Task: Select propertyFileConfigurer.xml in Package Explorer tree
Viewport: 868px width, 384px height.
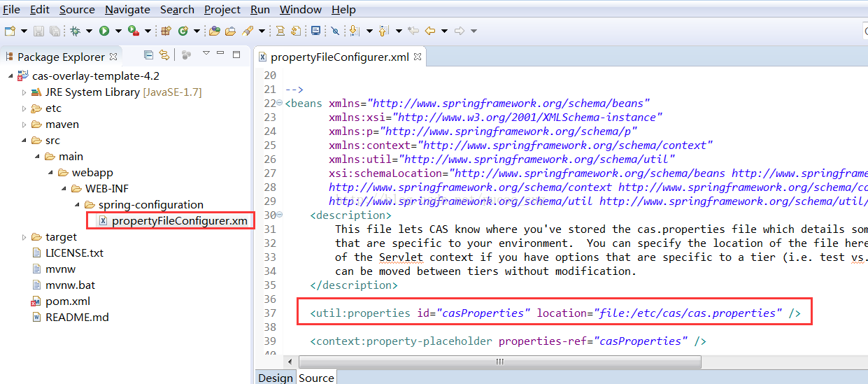Action: point(173,221)
